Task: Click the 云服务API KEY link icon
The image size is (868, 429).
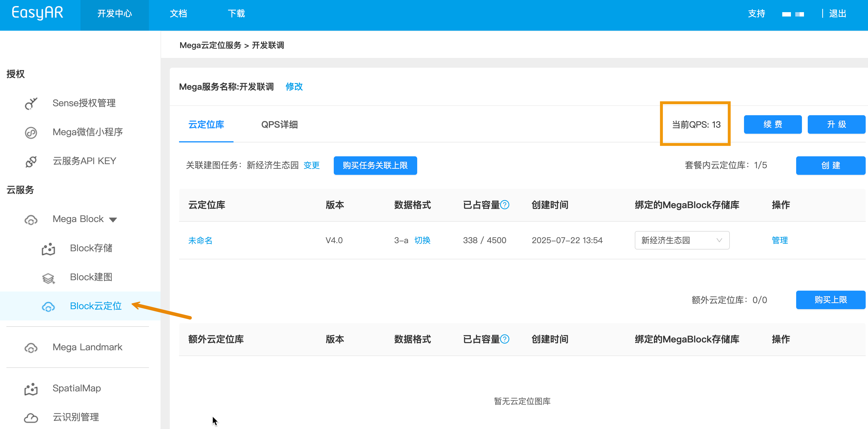Action: pos(31,161)
